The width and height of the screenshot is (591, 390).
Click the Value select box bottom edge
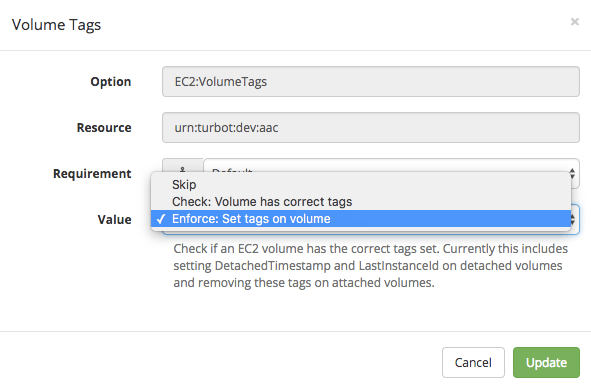click(371, 231)
